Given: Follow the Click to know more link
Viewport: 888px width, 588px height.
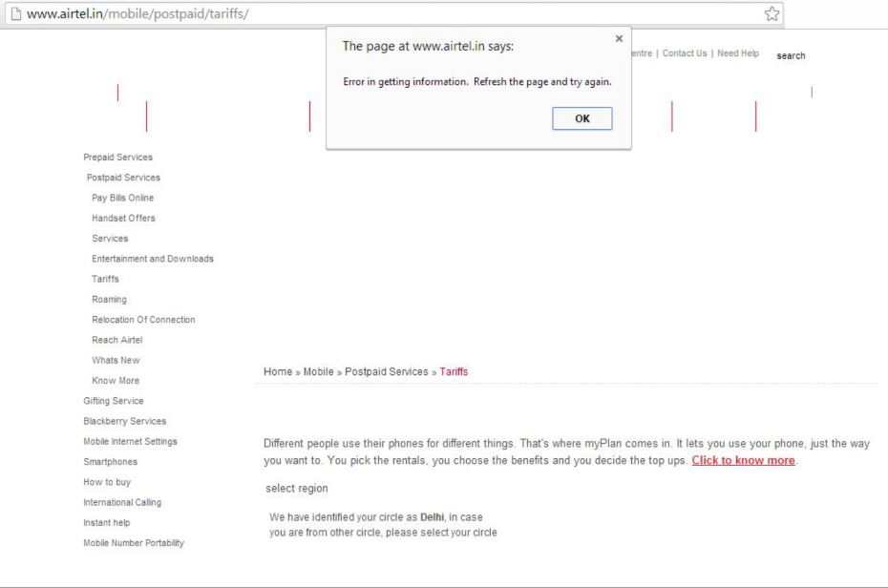Looking at the screenshot, I should coord(743,461).
